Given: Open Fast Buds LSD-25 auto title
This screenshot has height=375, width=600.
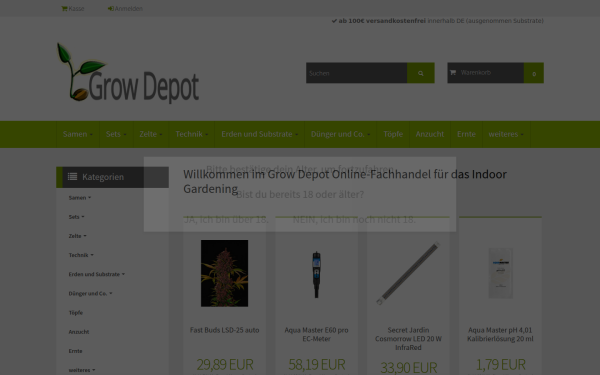Looking at the screenshot, I should 225,330.
